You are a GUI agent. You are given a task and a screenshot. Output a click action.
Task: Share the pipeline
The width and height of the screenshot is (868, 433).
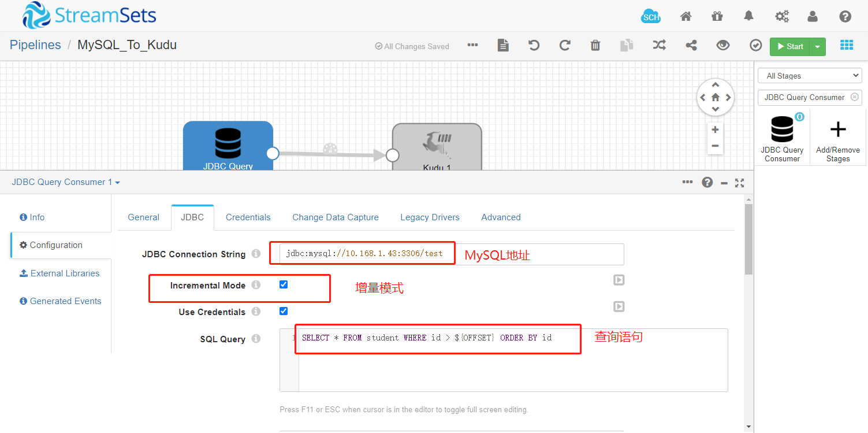pos(691,45)
